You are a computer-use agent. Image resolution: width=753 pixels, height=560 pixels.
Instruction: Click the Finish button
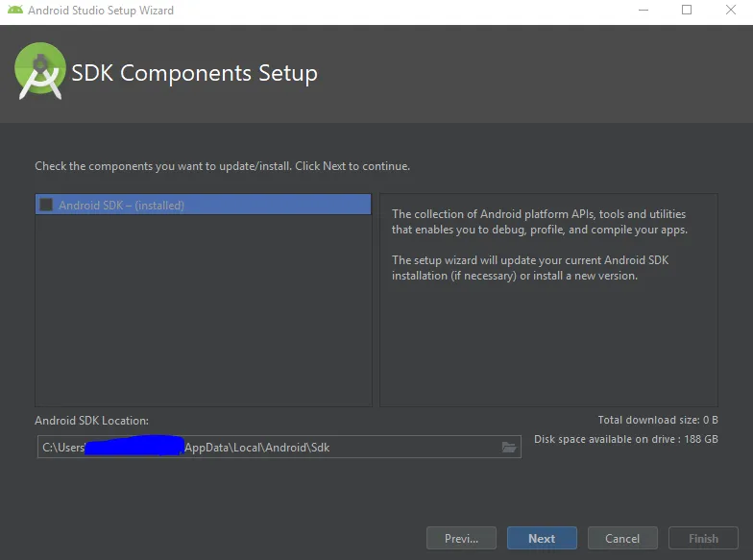703,538
